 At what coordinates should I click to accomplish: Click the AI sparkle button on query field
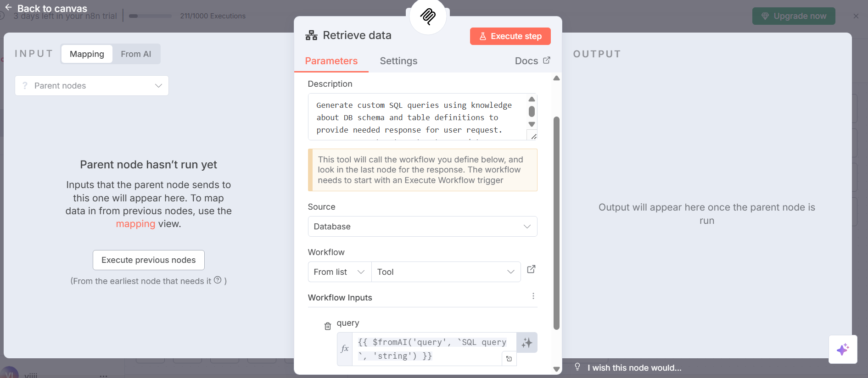click(526, 343)
